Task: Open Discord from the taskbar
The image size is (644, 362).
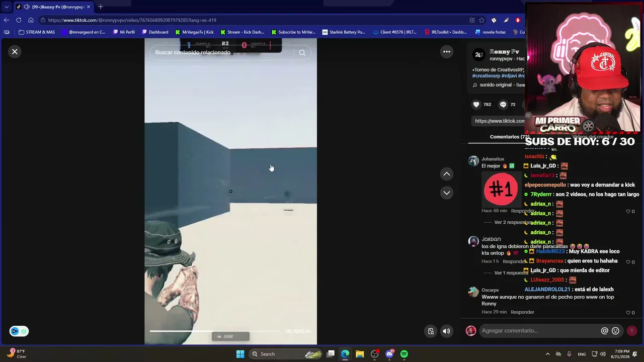Action: click(x=389, y=354)
